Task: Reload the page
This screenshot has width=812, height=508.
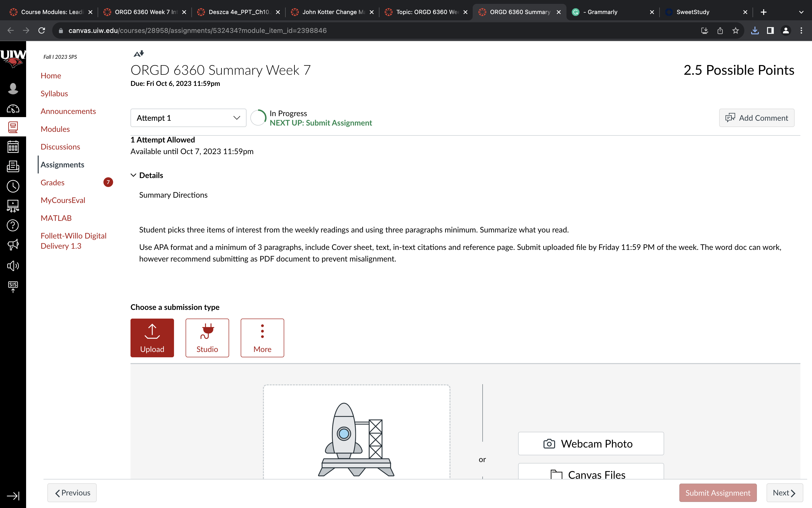Action: pos(42,30)
